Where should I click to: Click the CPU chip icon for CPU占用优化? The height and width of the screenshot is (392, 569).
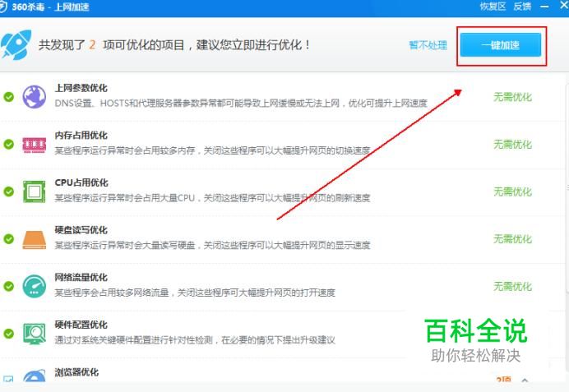pyautogui.click(x=34, y=191)
